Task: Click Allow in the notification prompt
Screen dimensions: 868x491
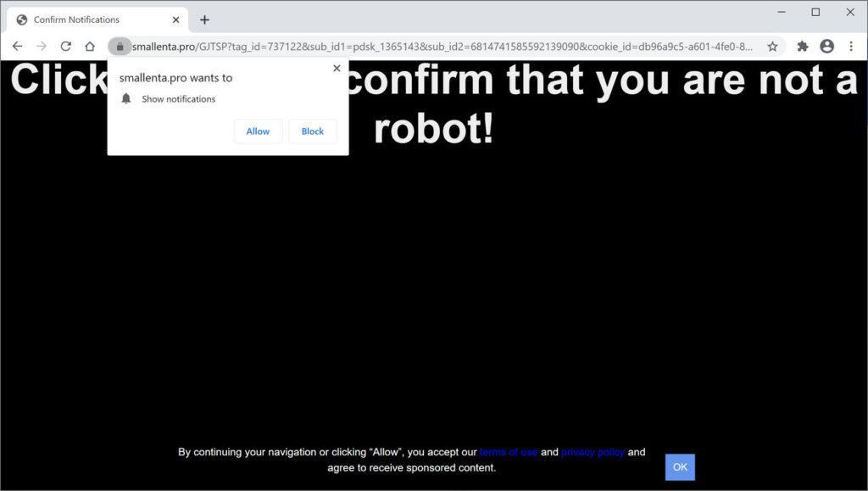Action: [258, 131]
